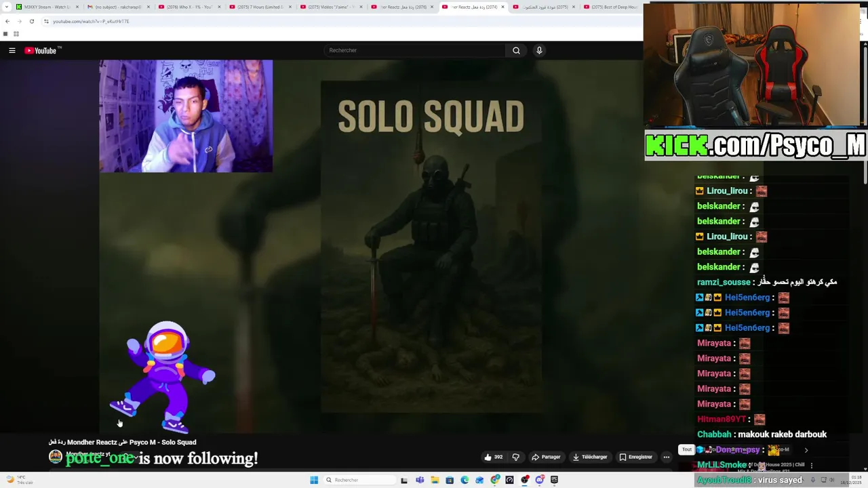Open system tray volume icon
Viewport: 868px width, 488px height.
(832, 480)
